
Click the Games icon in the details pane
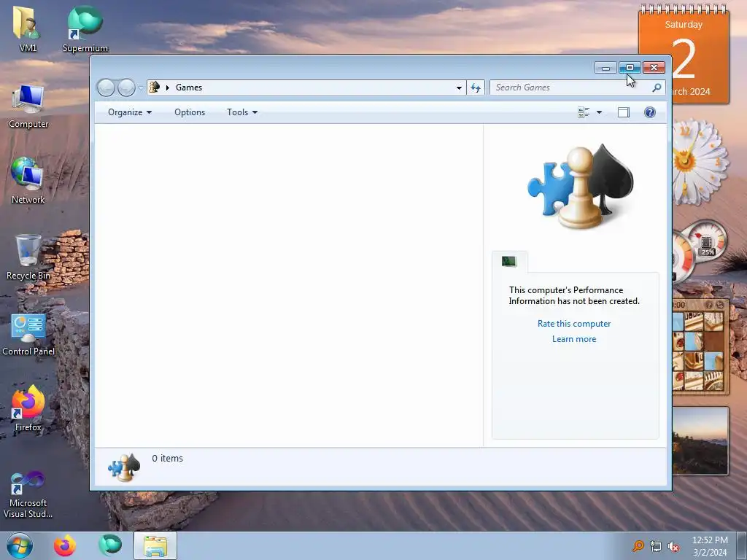pos(124,467)
